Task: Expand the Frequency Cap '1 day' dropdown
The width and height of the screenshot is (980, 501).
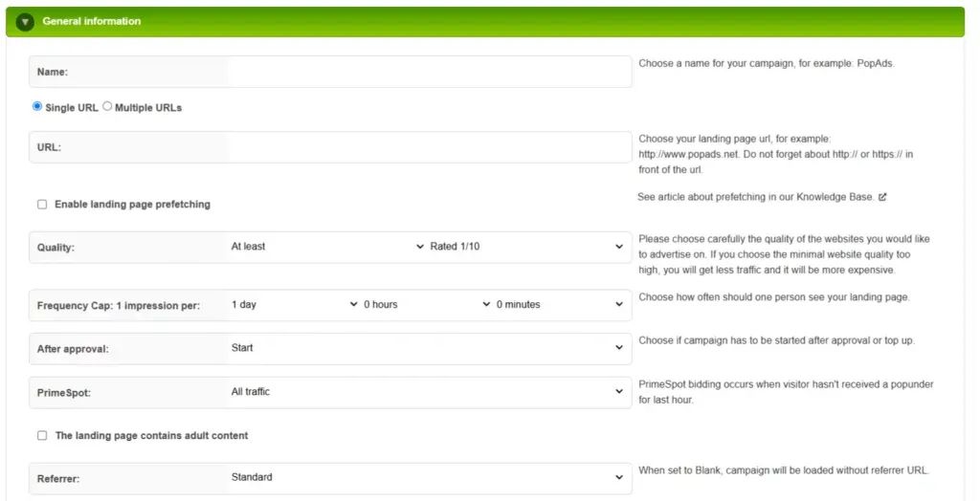Action: pyautogui.click(x=293, y=305)
